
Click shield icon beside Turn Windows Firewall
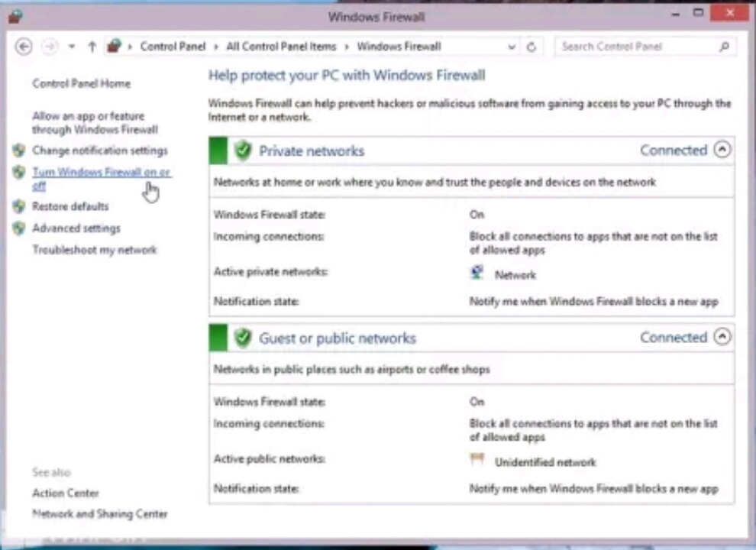pos(19,172)
